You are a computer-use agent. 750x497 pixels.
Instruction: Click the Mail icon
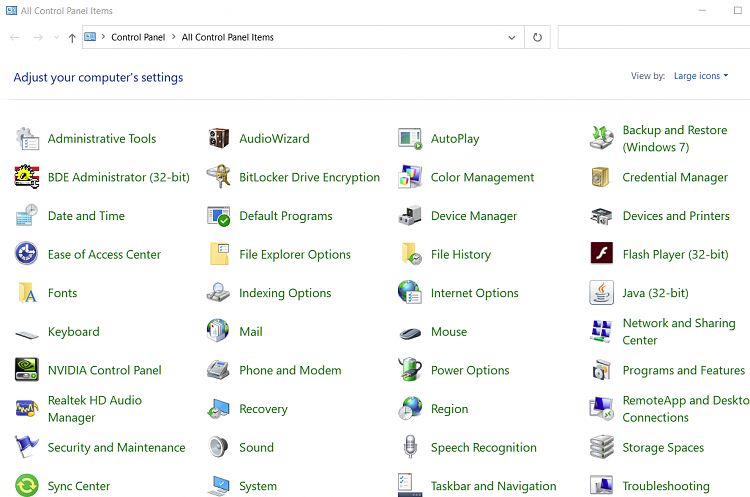point(218,331)
